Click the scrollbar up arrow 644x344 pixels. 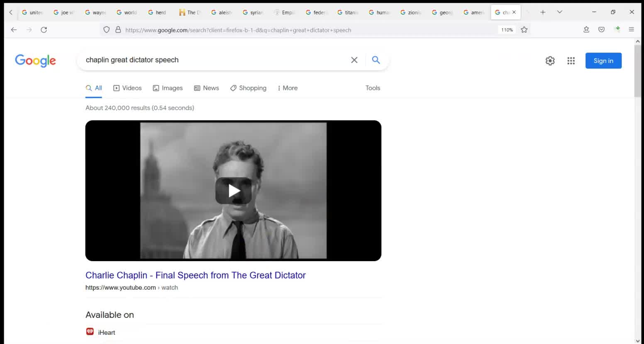[x=638, y=41]
